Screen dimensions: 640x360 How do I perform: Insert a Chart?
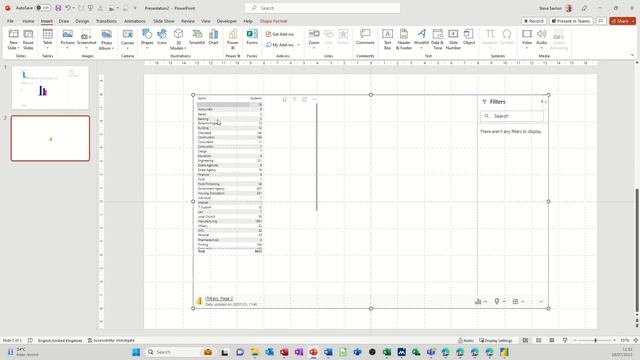coord(213,37)
